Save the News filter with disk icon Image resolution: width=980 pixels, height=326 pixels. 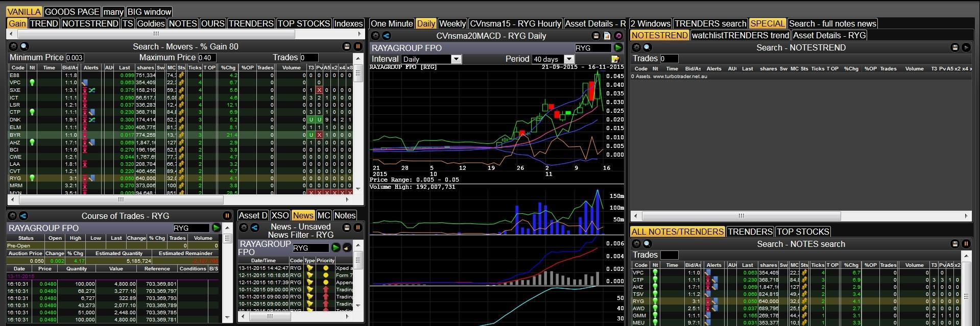click(x=348, y=228)
